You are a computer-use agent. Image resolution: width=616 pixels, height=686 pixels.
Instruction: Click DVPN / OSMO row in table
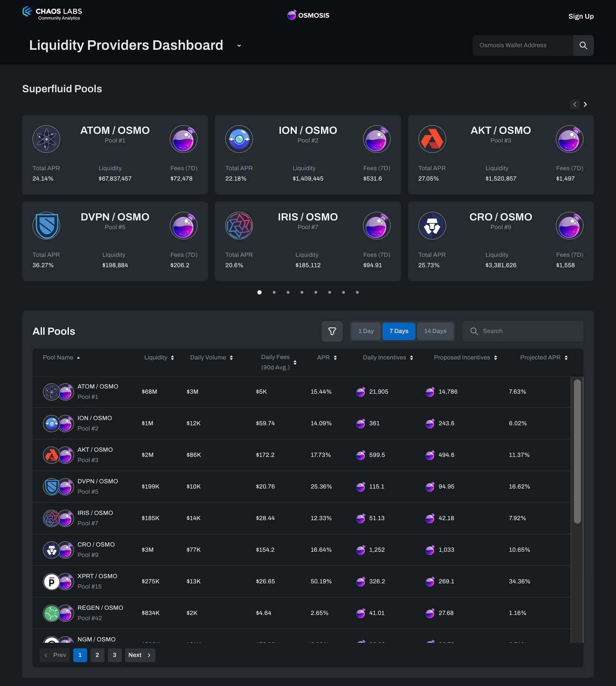tap(302, 487)
